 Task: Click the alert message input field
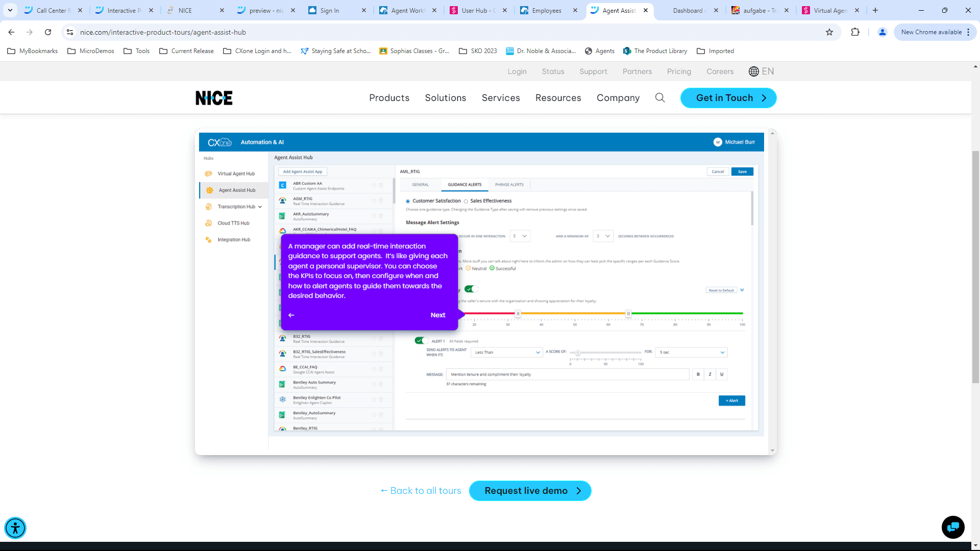click(568, 374)
